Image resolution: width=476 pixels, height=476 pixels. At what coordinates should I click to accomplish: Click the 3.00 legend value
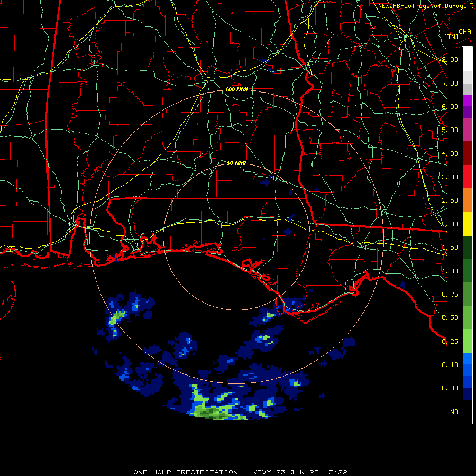coord(450,177)
